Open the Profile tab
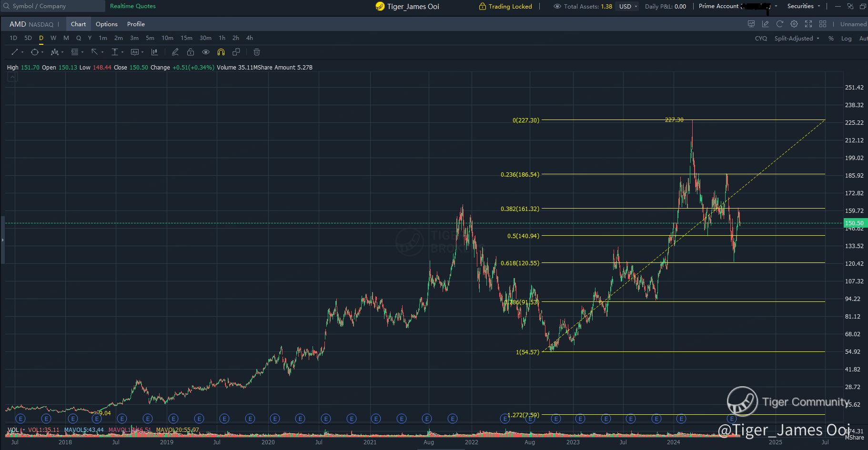Screen dimensions: 868x450 (136, 24)
